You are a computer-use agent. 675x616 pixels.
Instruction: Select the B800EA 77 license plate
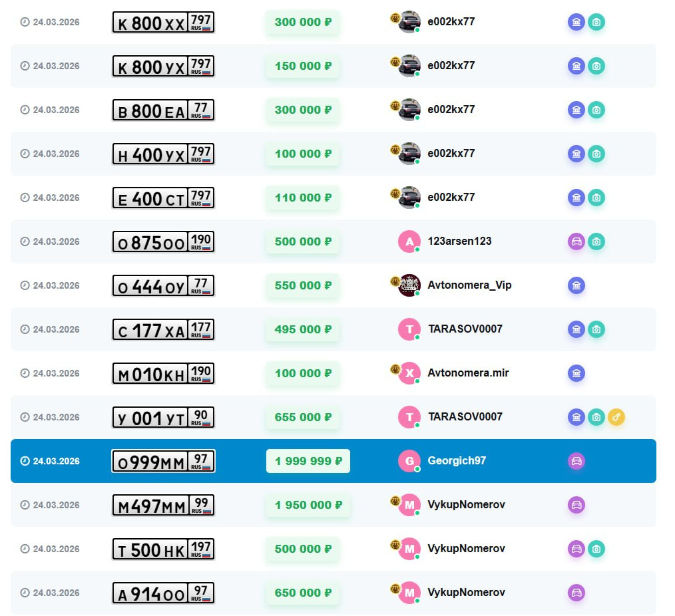pyautogui.click(x=163, y=110)
